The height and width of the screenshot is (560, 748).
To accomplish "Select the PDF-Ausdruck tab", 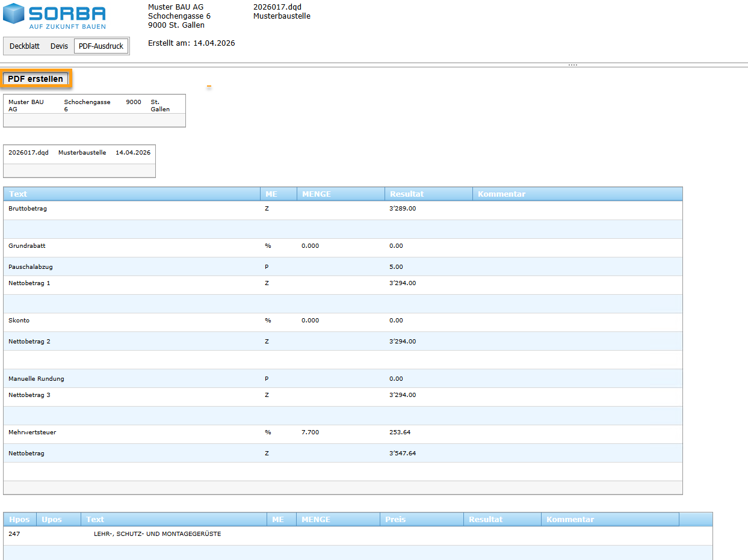I will coord(101,46).
